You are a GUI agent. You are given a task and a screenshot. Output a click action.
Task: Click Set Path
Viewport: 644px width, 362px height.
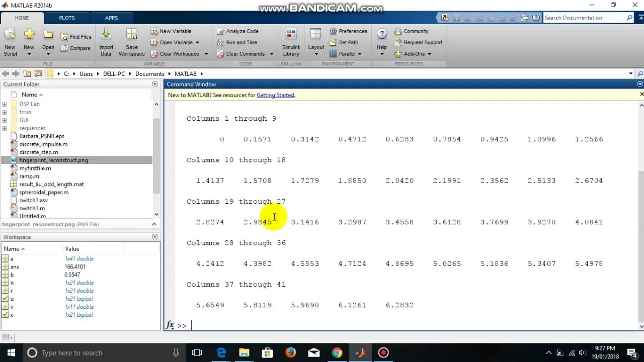tap(344, 43)
